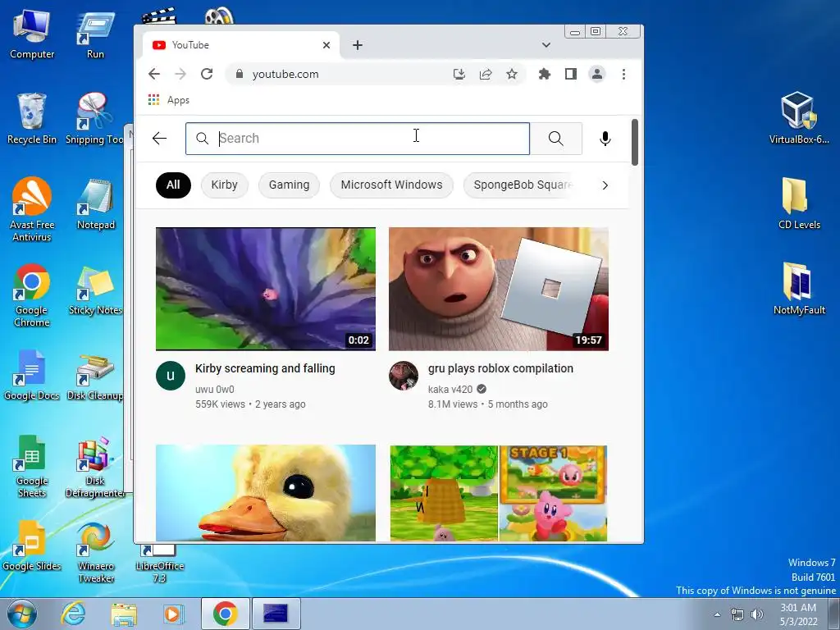Screen dimensions: 840x630
Task: Open the Kirby Stage 1 video thumbnail
Action: pyautogui.click(x=498, y=493)
